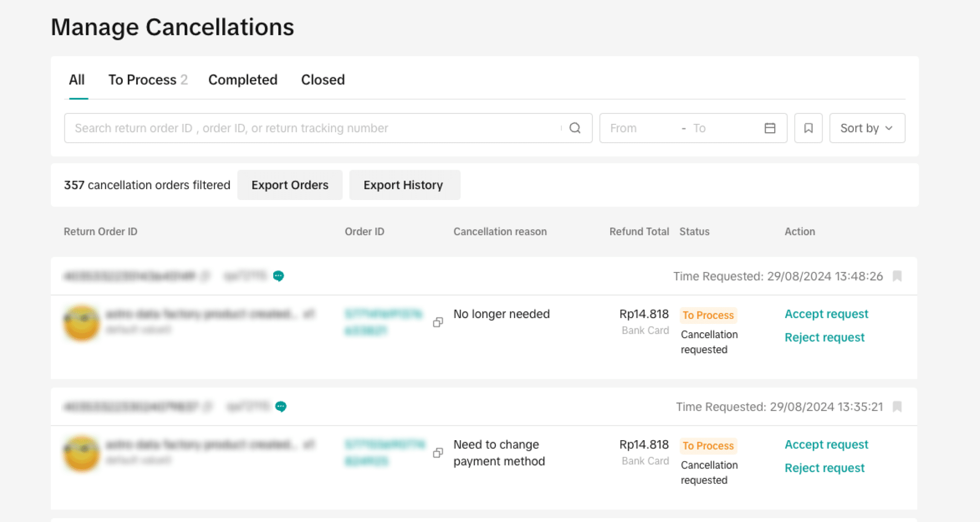Open the date range calendar icon

click(770, 128)
